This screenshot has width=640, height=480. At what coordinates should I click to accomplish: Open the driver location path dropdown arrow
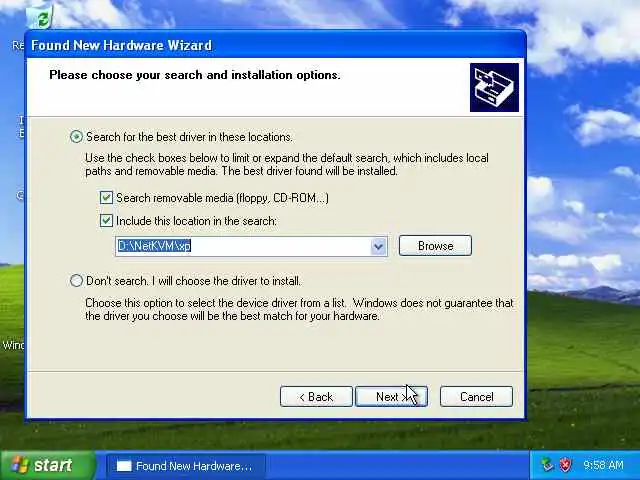(x=378, y=246)
